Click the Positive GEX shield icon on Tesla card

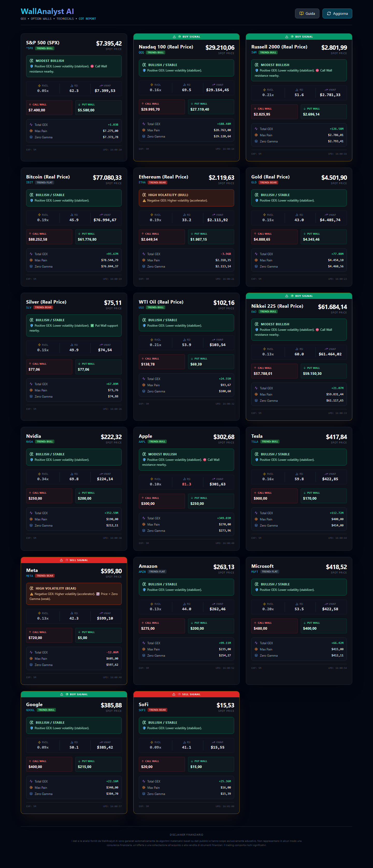[257, 460]
